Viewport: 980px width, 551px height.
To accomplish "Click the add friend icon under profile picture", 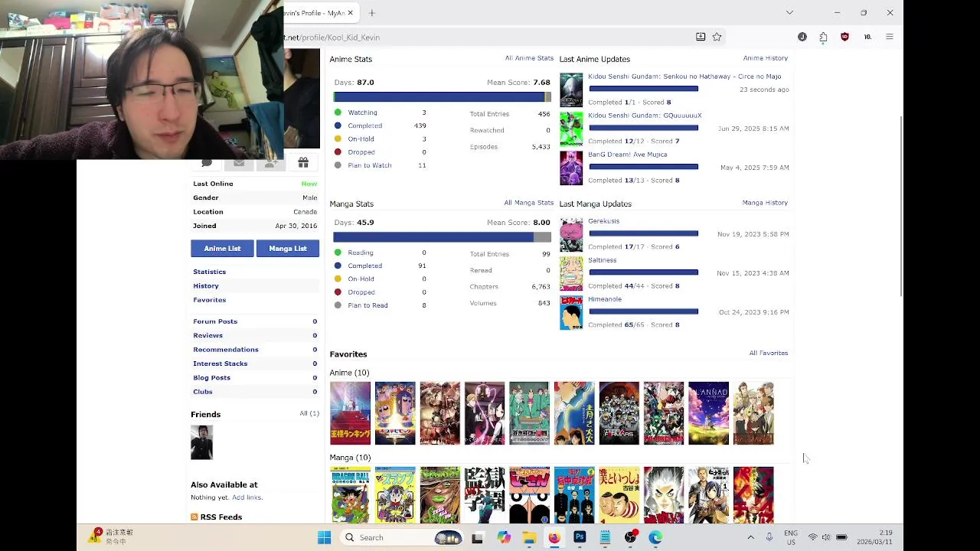I will (x=271, y=162).
